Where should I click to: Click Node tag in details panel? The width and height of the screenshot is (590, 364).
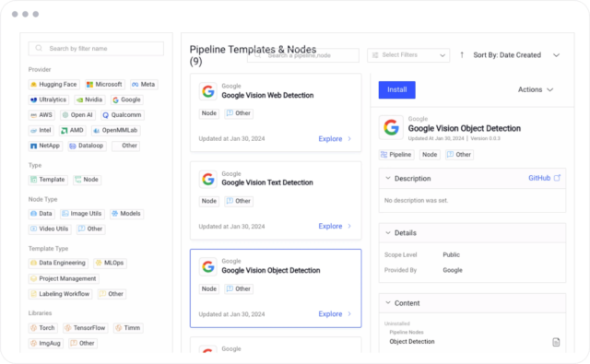click(430, 155)
